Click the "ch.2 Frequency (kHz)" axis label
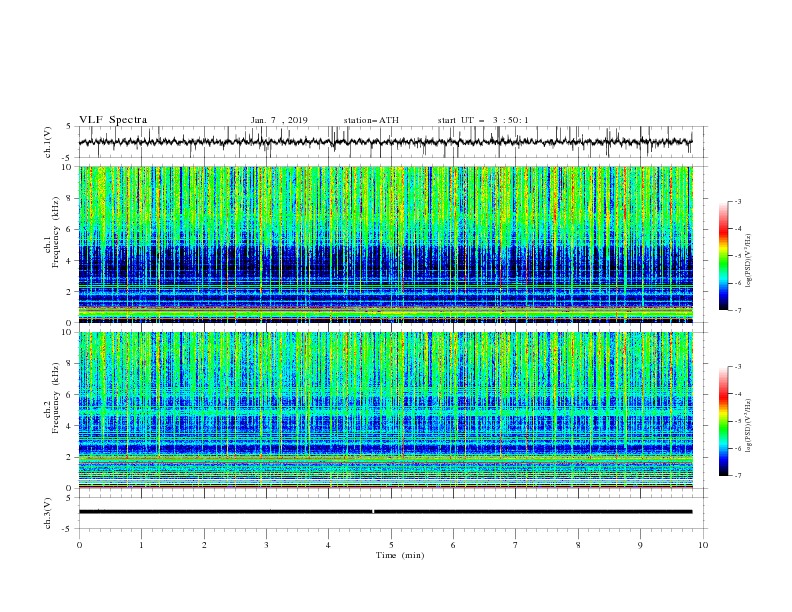Viewport: 792px width, 612px height. (x=52, y=398)
